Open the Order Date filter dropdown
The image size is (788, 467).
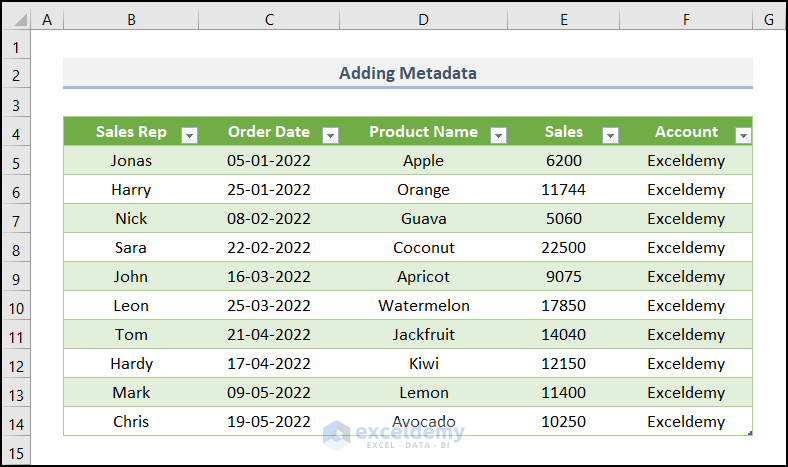click(330, 135)
